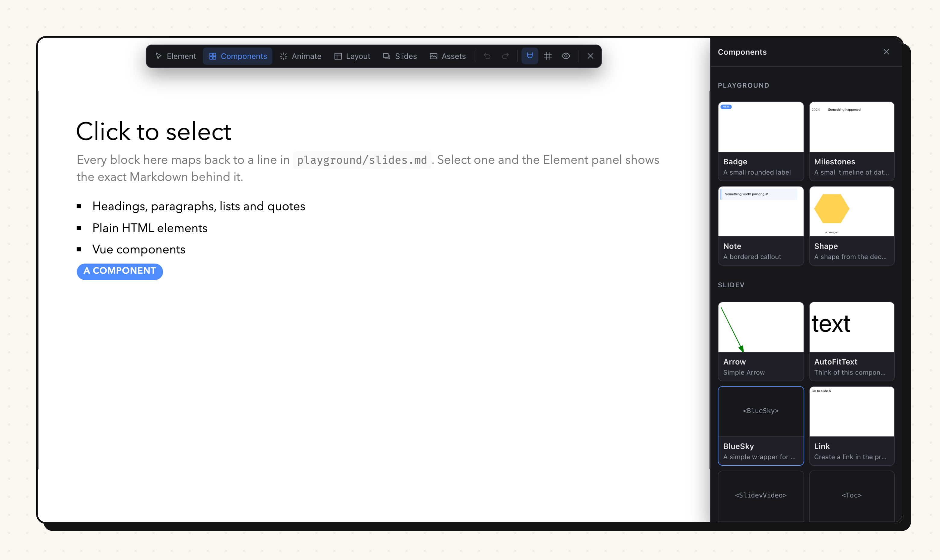The image size is (940, 560).
Task: Click the redo arrow icon
Action: (506, 56)
